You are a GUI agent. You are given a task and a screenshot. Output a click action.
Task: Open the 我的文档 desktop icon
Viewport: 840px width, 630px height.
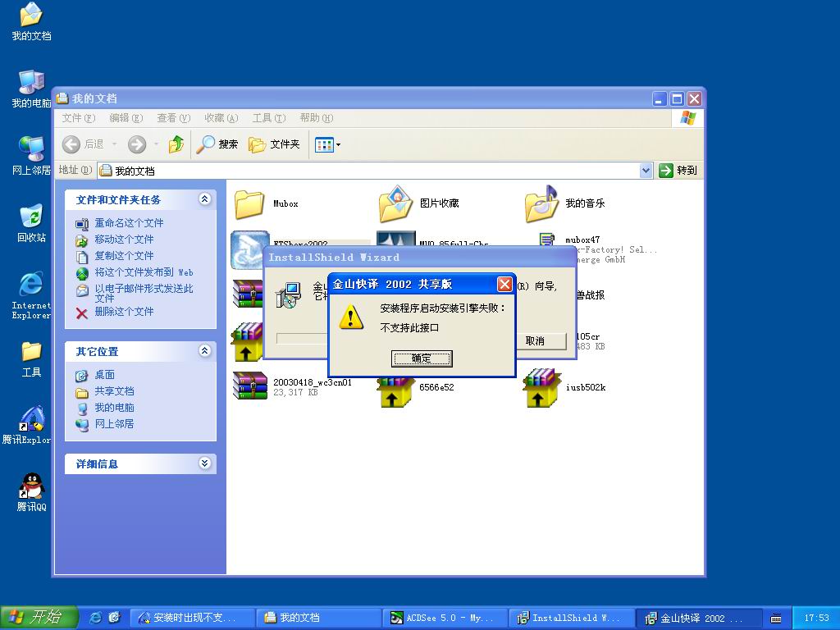coord(31,21)
